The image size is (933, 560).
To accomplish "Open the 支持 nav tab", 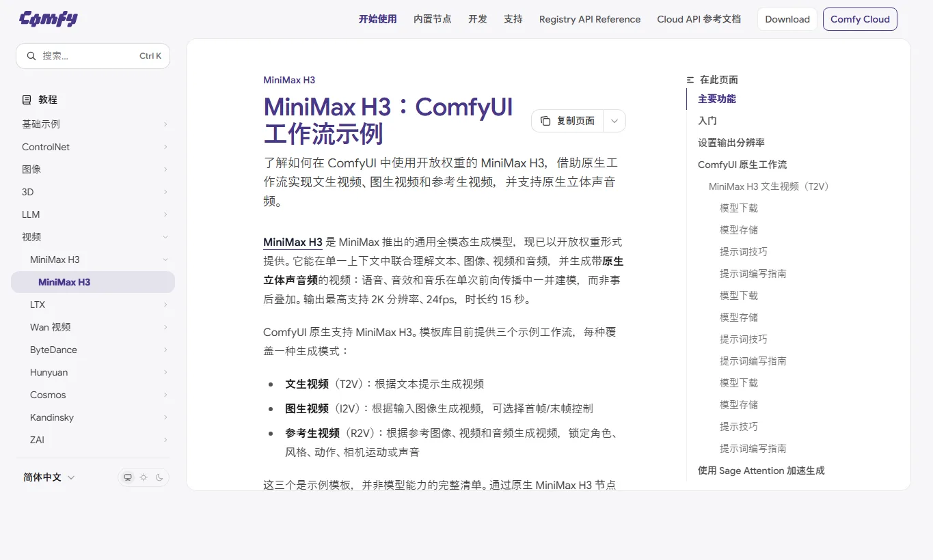I will pos(513,19).
